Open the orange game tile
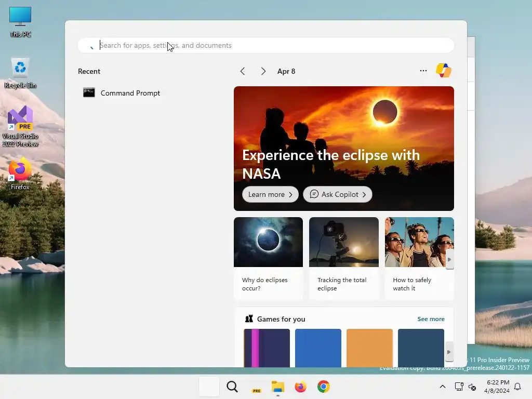The image size is (532, 399). pyautogui.click(x=369, y=348)
